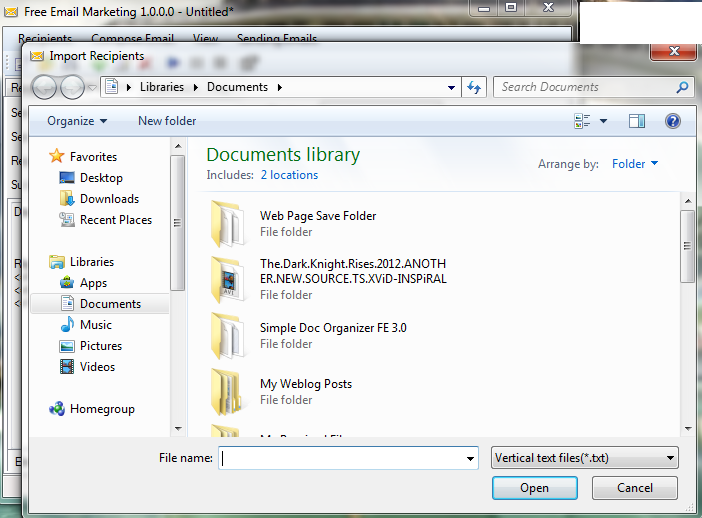Click the change view icon
Viewport: 702px width, 518px height.
pos(582,121)
